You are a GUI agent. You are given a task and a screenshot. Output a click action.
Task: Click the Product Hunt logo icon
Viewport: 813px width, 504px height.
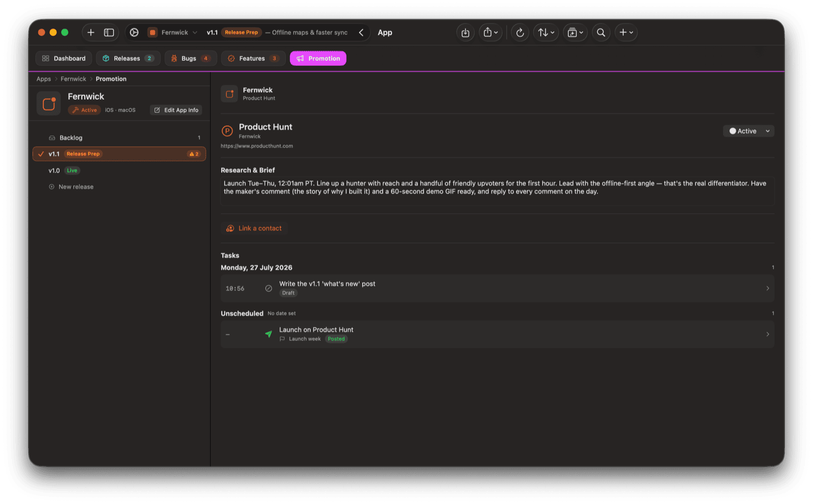[228, 131]
